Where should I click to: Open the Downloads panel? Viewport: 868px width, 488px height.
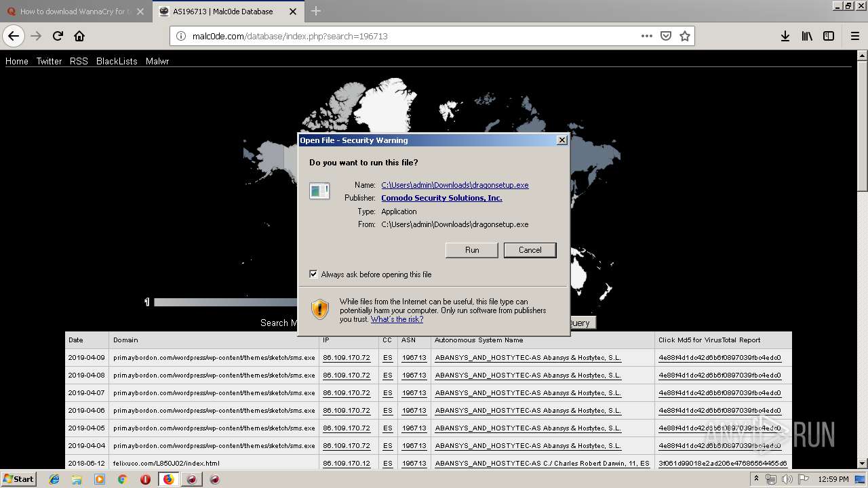pyautogui.click(x=785, y=36)
